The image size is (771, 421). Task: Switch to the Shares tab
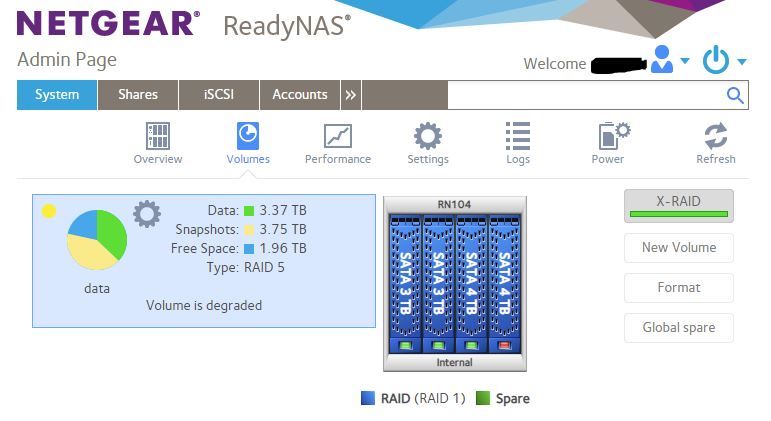pos(138,95)
